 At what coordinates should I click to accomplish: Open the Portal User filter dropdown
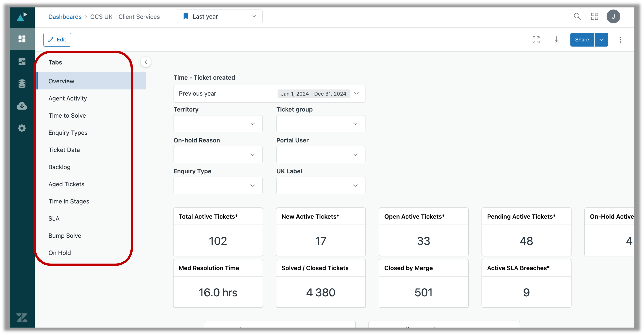(321, 155)
